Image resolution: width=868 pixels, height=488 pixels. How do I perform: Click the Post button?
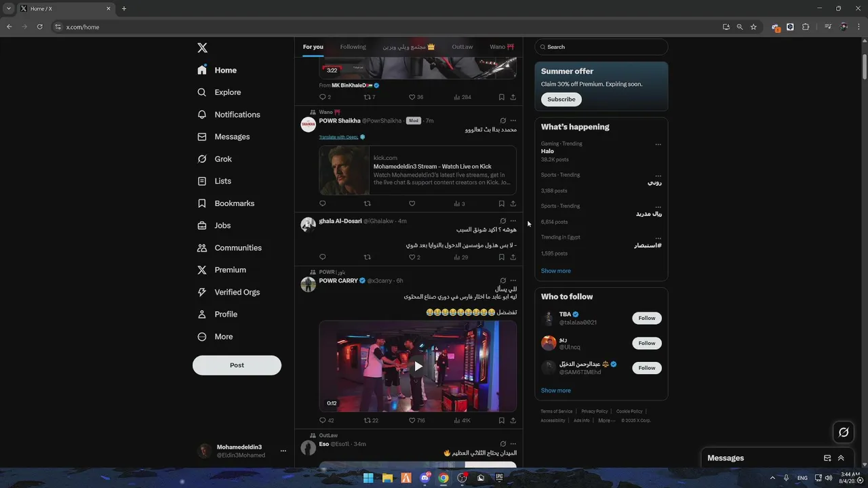237,365
